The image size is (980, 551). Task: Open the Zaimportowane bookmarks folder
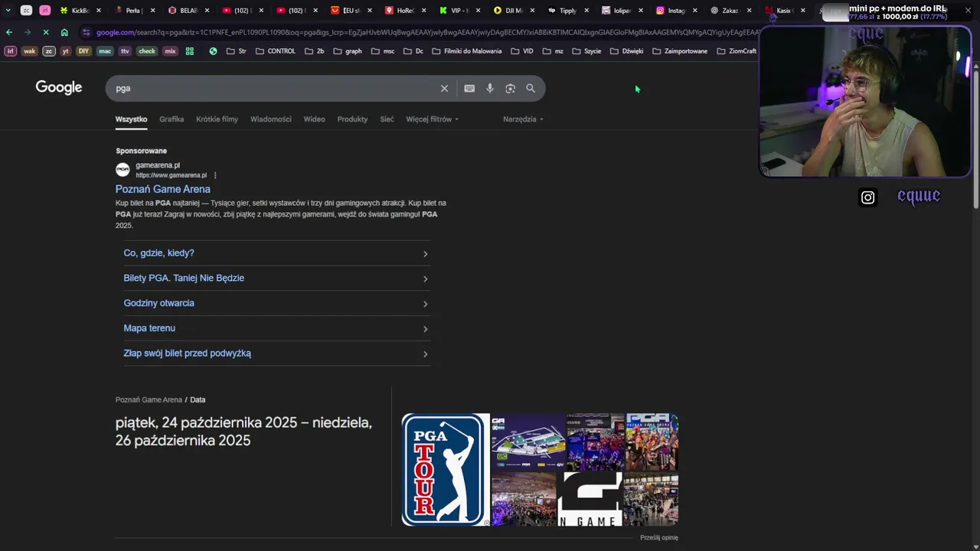coord(680,51)
